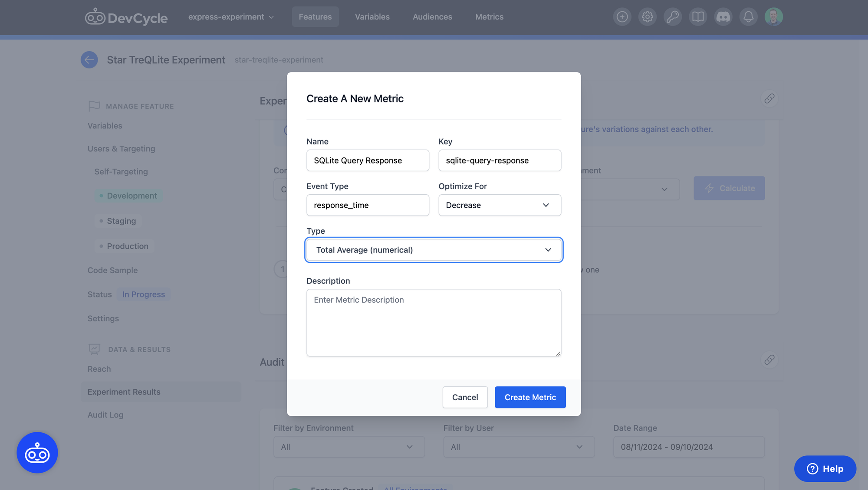Click the Discord icon in header

723,17
